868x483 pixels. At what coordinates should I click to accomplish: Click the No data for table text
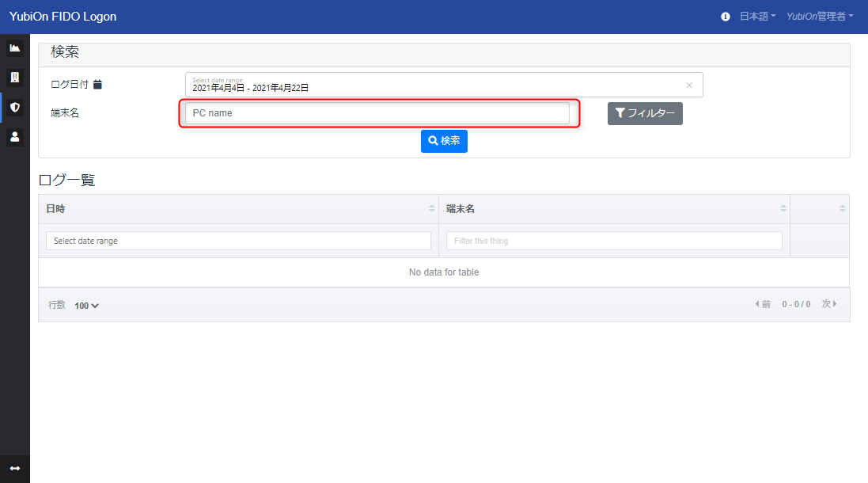coord(444,272)
